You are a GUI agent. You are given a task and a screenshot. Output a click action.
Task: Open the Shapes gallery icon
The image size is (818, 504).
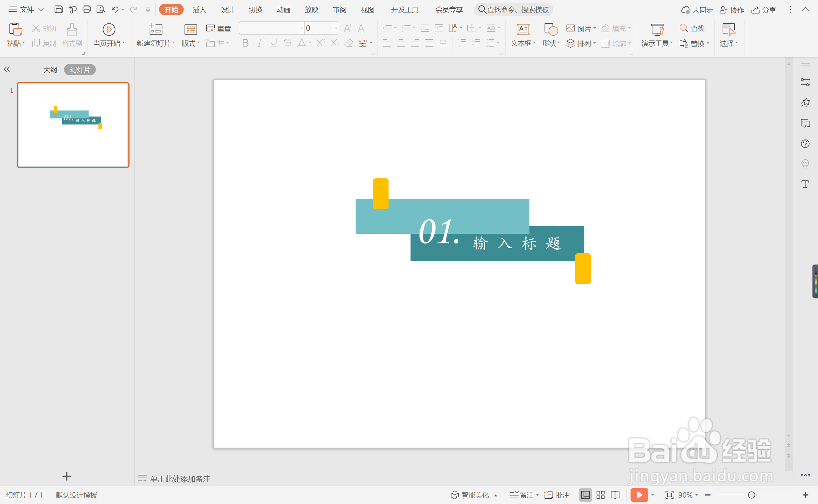(551, 30)
